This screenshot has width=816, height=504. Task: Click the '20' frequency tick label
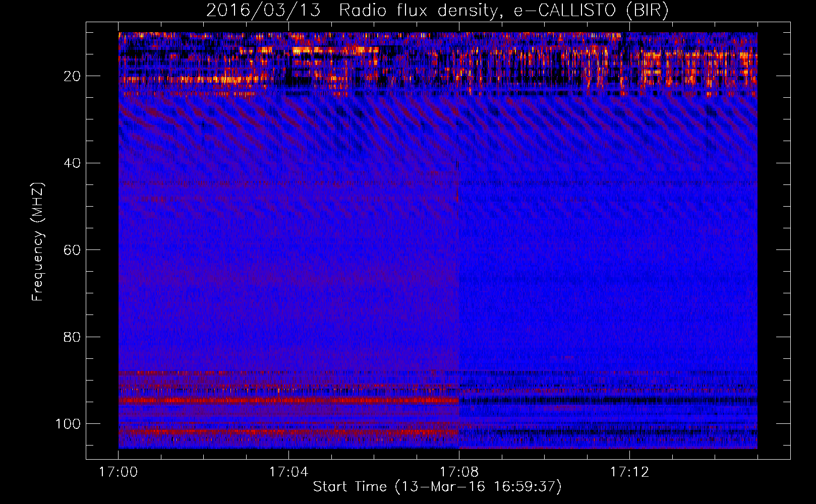point(72,76)
